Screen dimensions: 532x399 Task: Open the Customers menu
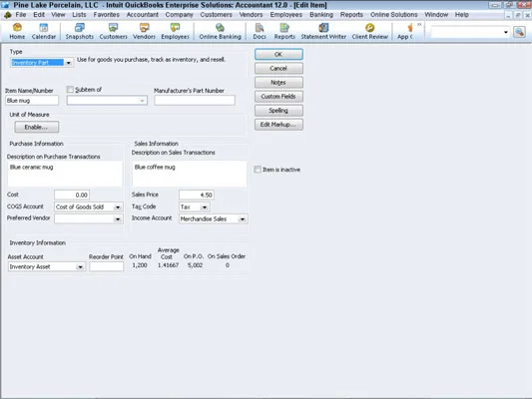(217, 15)
